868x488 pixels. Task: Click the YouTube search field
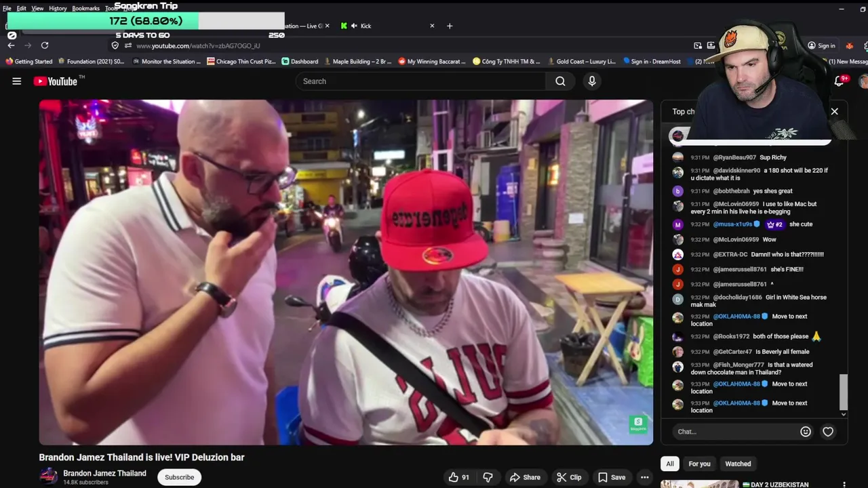(x=420, y=81)
